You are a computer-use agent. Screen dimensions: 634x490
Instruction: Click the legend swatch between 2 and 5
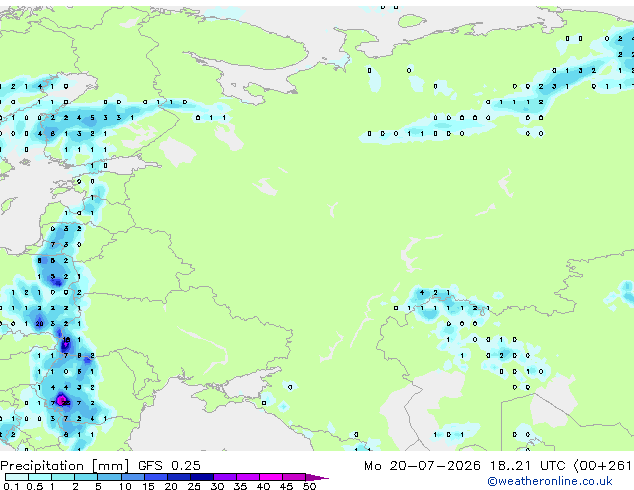[x=86, y=477]
